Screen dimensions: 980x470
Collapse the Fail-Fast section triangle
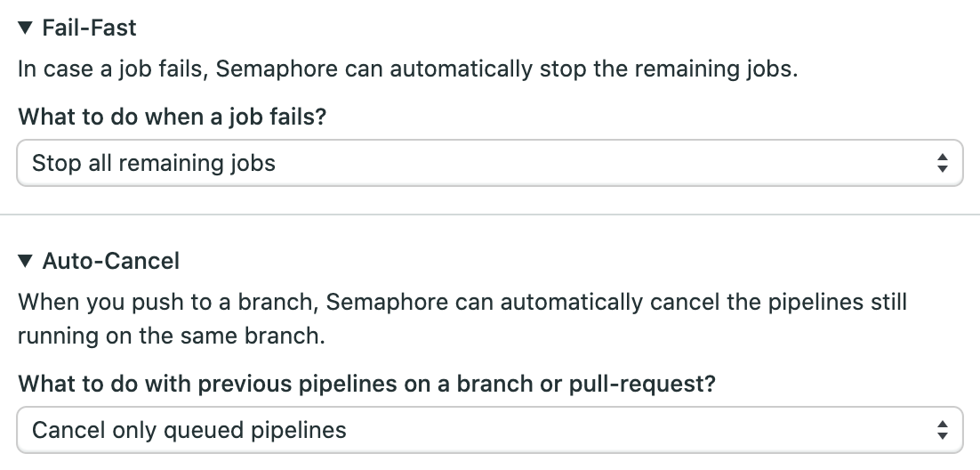pyautogui.click(x=26, y=28)
